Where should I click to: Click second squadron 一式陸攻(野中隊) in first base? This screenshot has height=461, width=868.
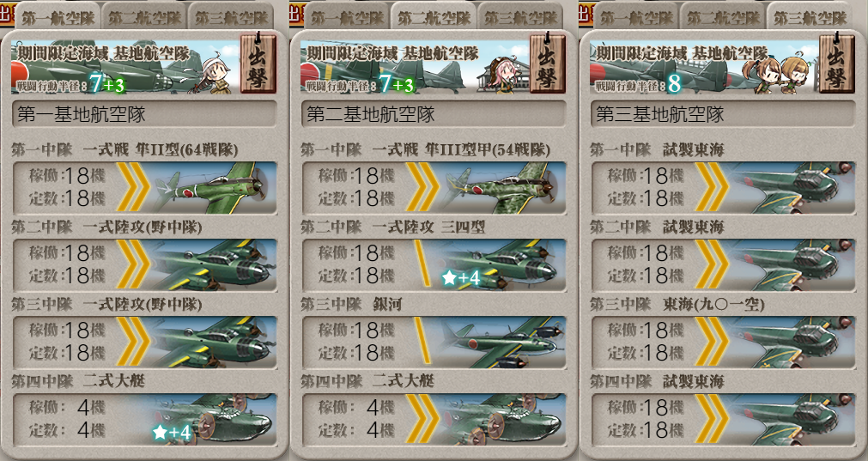point(144,265)
